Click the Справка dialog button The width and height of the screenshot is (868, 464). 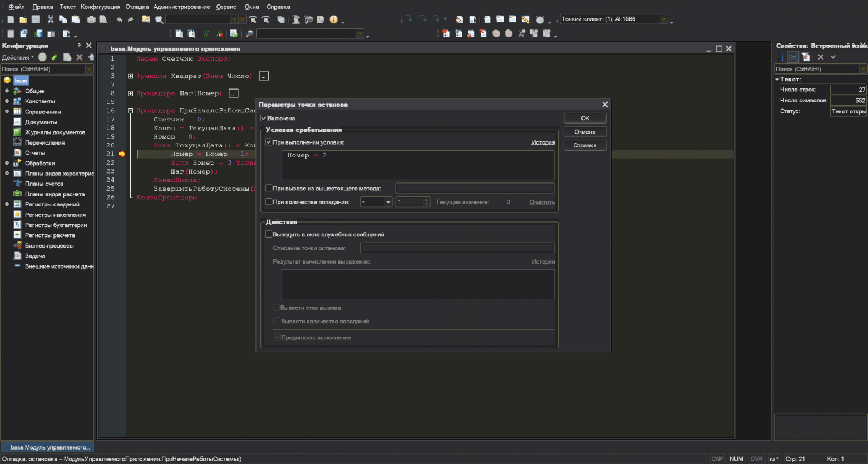click(585, 145)
